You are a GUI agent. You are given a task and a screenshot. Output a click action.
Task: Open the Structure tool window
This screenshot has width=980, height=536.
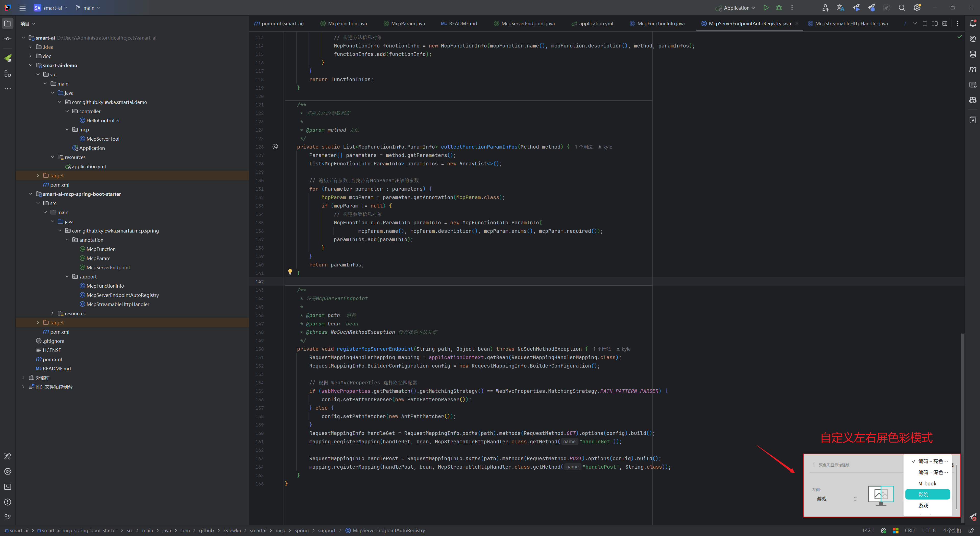point(8,74)
